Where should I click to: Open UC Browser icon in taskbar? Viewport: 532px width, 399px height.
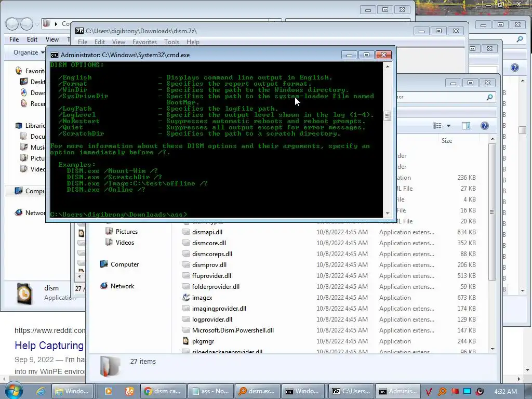point(129,391)
